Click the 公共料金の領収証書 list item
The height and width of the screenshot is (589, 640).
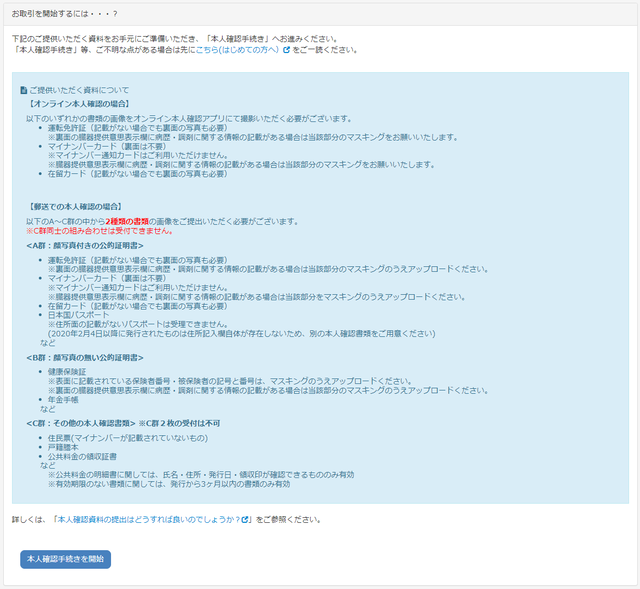coord(82,457)
